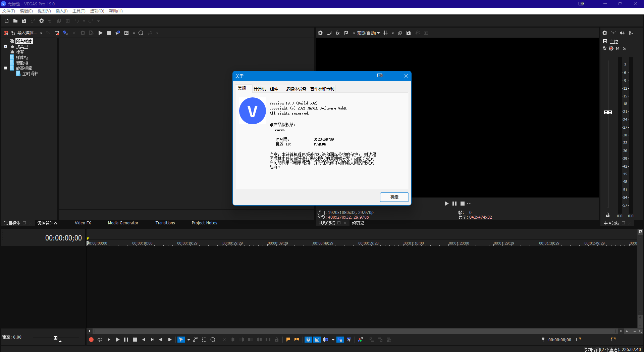
Task: Toggle Automatic Crossfades icon
Action: click(x=317, y=340)
